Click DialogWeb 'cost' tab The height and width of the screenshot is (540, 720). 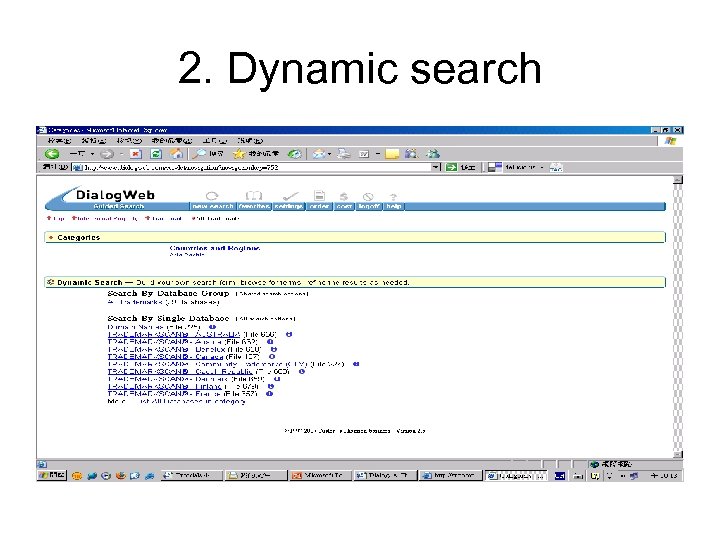pyautogui.click(x=344, y=207)
